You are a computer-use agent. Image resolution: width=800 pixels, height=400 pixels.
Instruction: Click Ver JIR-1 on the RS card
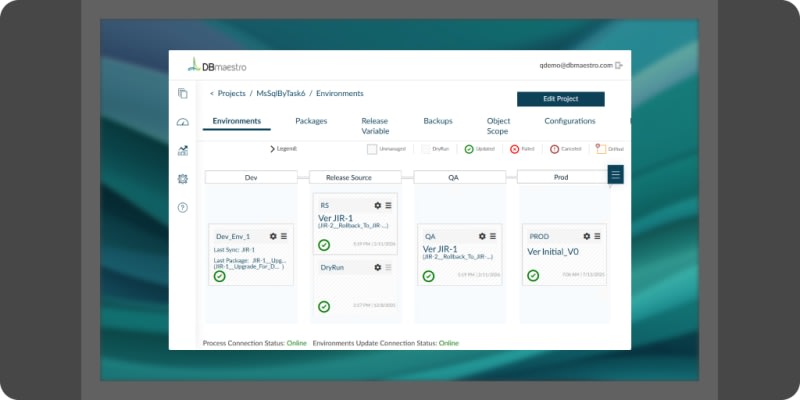pyautogui.click(x=336, y=218)
